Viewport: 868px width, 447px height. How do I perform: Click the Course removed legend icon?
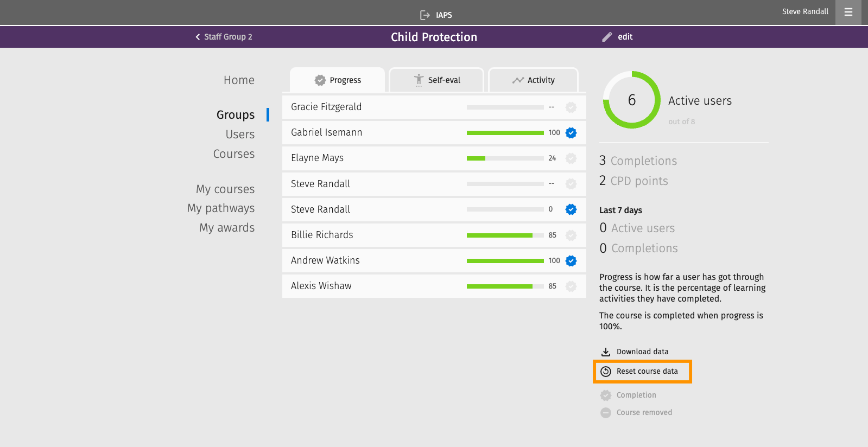[x=606, y=413]
